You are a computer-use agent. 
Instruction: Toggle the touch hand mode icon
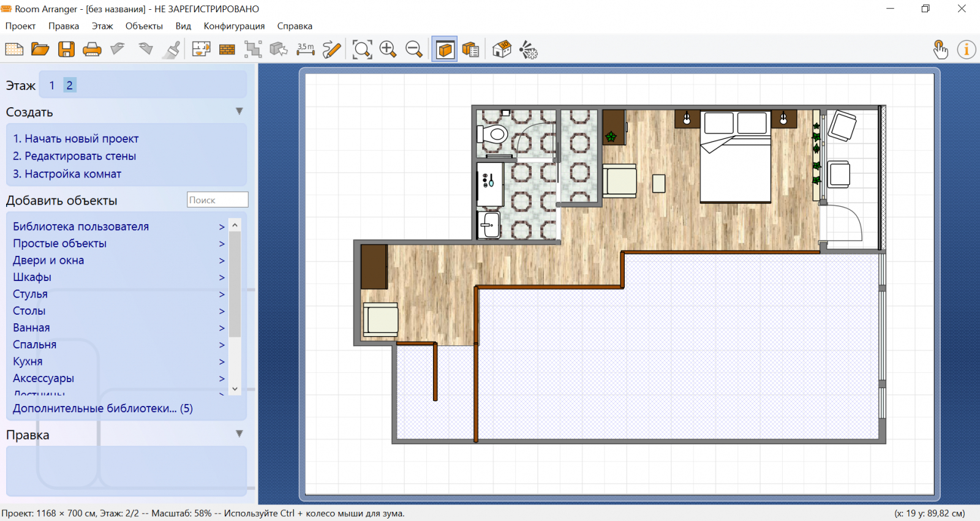coord(940,50)
